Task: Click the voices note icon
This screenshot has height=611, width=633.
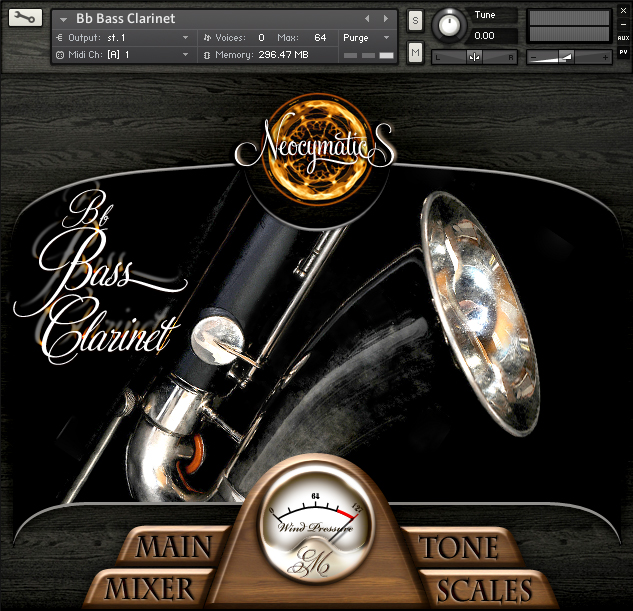Action: tap(207, 38)
